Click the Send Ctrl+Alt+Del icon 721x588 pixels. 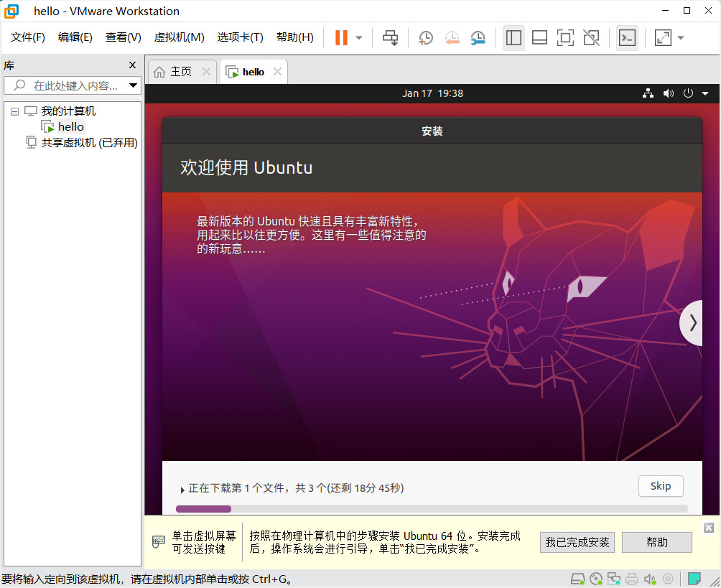391,38
